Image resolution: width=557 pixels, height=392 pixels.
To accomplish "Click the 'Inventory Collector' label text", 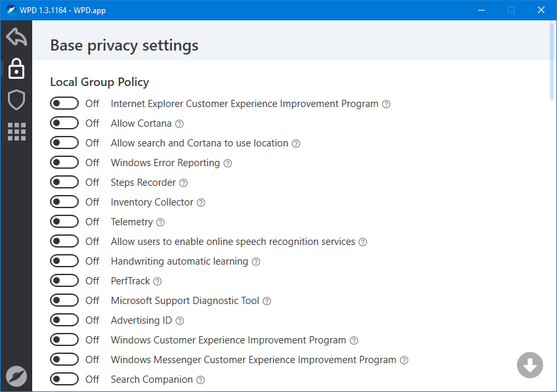I will pyautogui.click(x=152, y=202).
